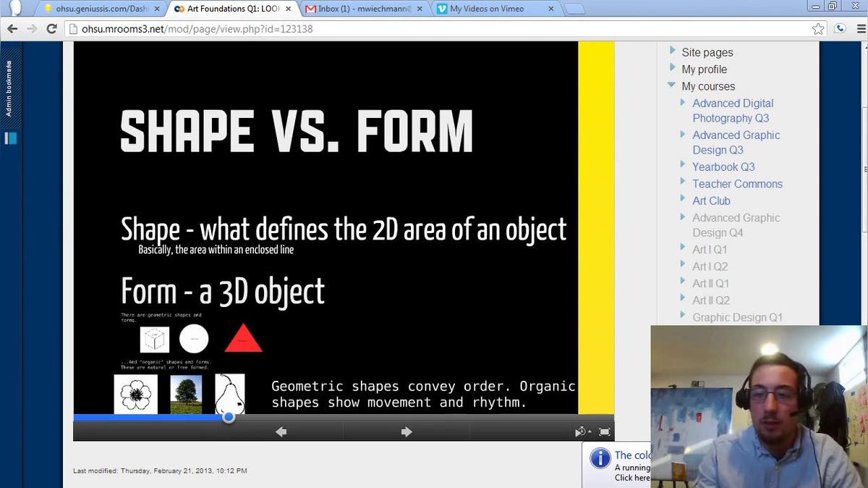Switch to the Gmail Inbox tab
The image size is (868, 488).
(x=365, y=9)
